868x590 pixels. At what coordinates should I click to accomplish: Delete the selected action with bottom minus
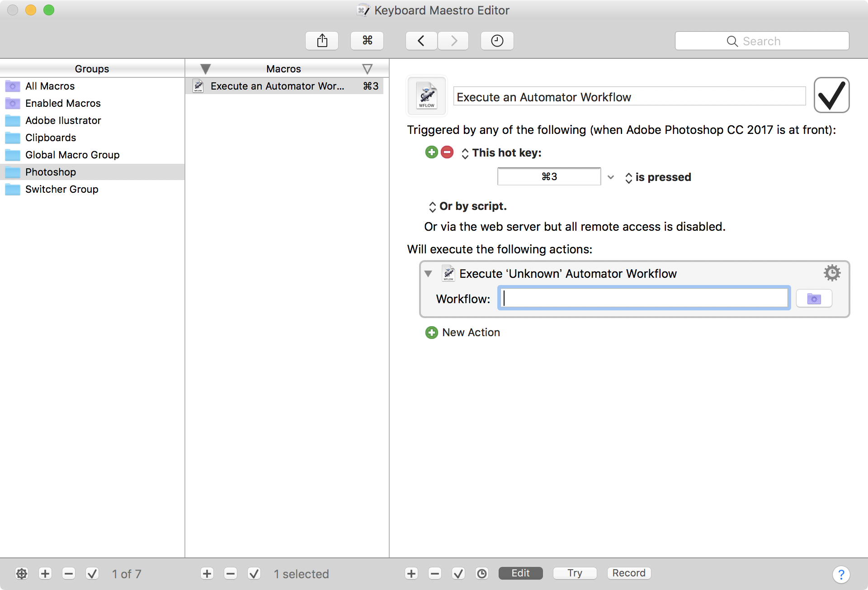[435, 574]
